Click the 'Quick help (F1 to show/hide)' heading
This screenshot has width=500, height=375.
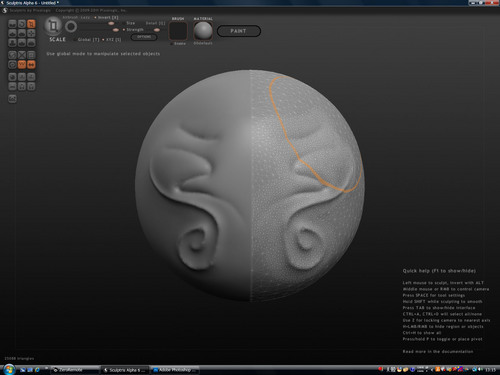pyautogui.click(x=439, y=271)
